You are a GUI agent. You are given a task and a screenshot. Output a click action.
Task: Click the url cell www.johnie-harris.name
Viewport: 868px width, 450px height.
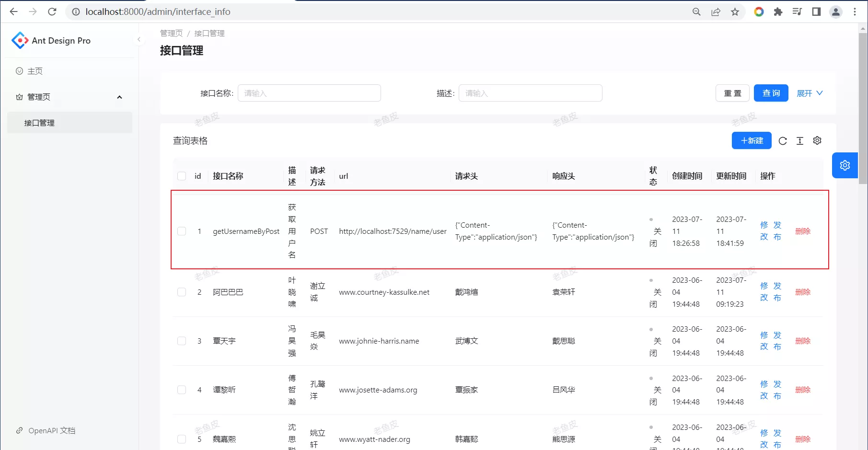click(379, 341)
